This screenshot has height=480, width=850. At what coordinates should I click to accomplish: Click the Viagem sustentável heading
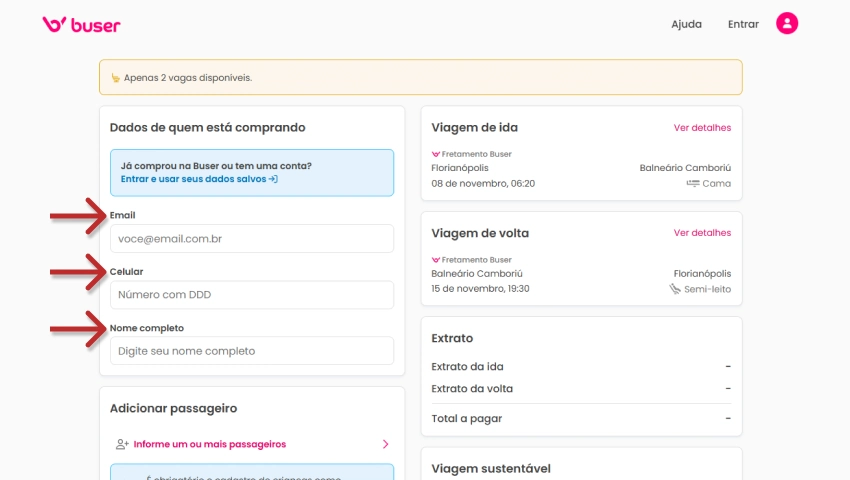(491, 469)
